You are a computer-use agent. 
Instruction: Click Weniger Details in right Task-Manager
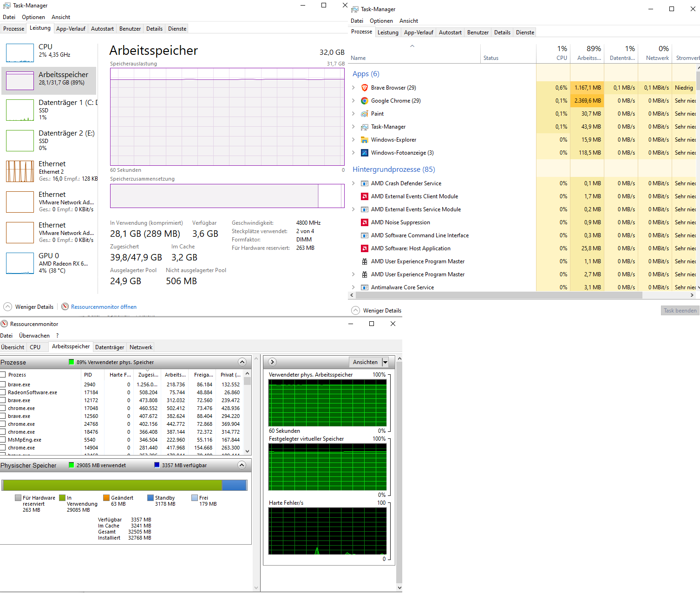pyautogui.click(x=382, y=311)
